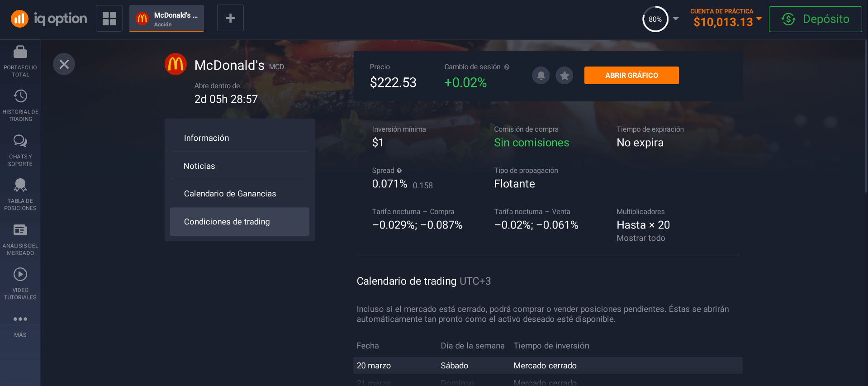The height and width of the screenshot is (386, 868).
Task: Show all multipliers with Mostrar todo
Action: click(x=640, y=238)
